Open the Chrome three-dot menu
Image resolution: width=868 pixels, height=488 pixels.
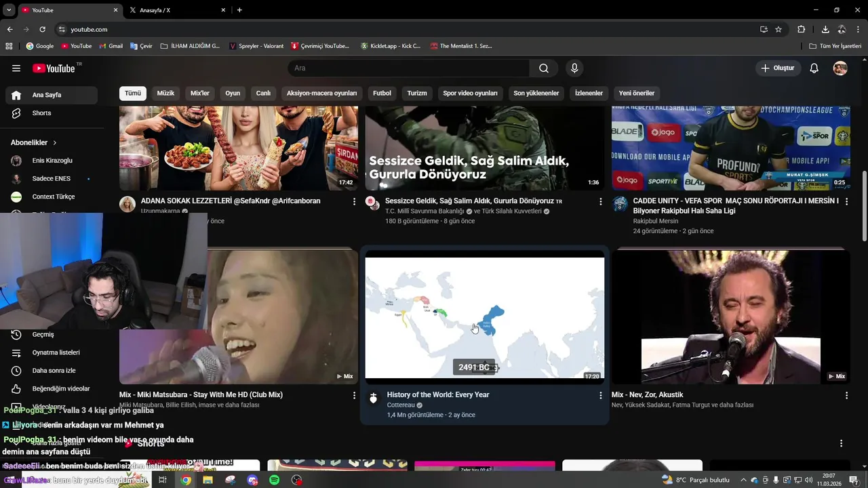[x=858, y=29]
